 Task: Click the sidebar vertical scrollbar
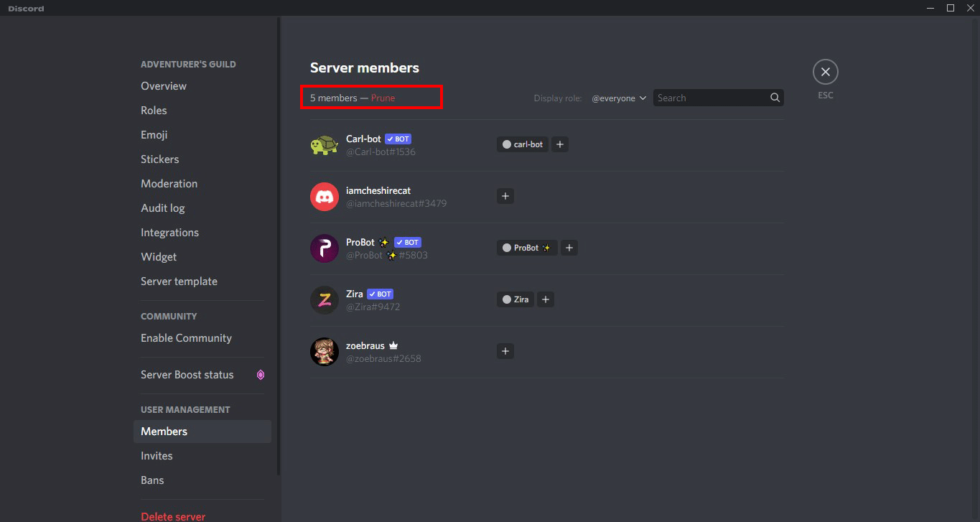279,246
